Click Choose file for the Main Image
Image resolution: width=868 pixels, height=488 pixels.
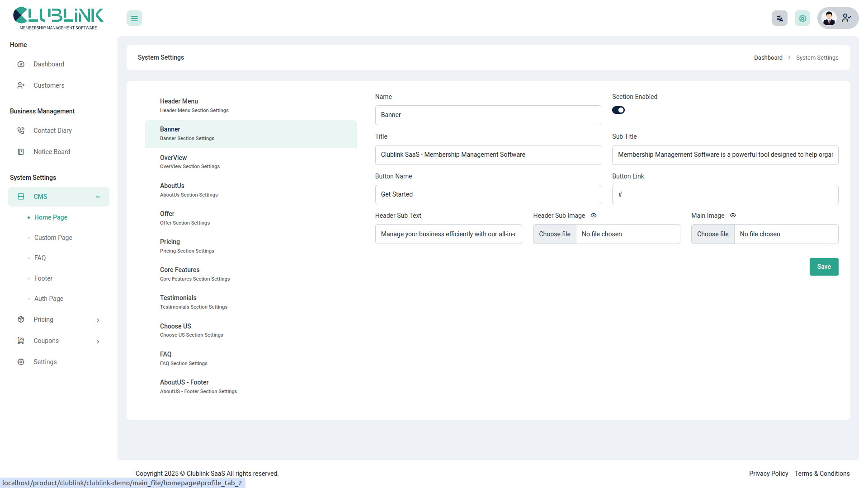click(x=712, y=234)
